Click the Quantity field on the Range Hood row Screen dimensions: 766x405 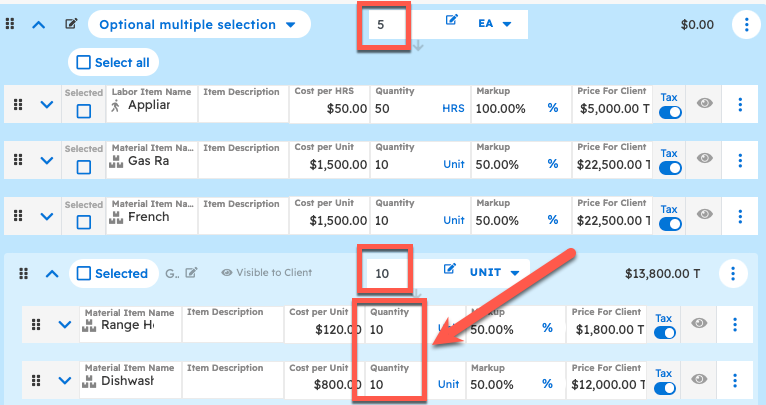pos(390,329)
